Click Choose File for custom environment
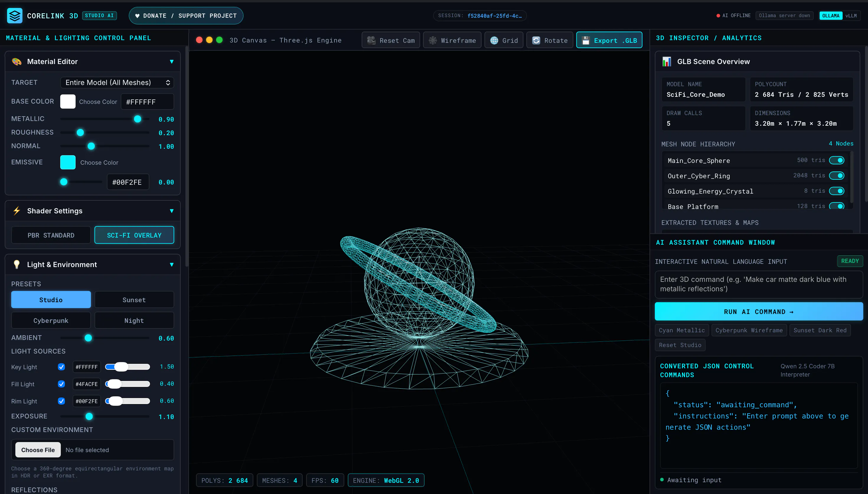 tap(38, 450)
